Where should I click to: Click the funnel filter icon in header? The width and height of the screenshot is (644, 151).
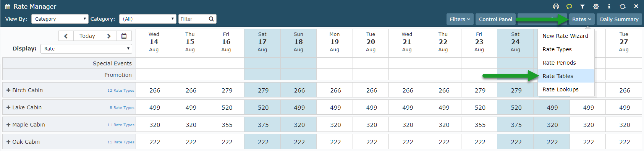pos(583,6)
